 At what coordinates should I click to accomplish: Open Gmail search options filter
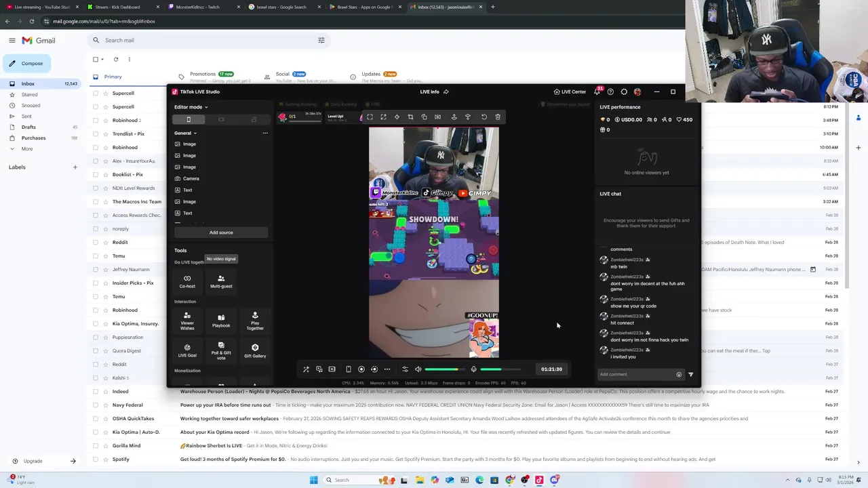pos(321,40)
